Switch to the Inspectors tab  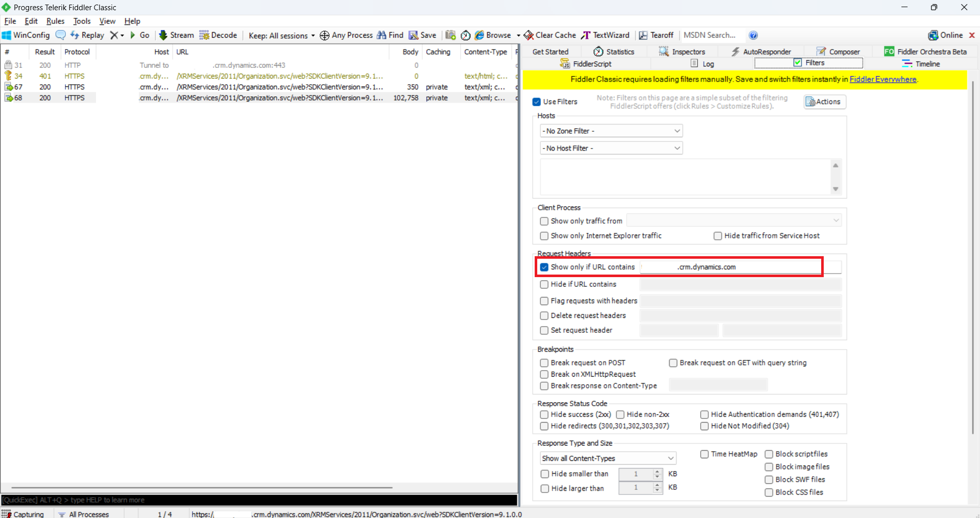click(682, 52)
